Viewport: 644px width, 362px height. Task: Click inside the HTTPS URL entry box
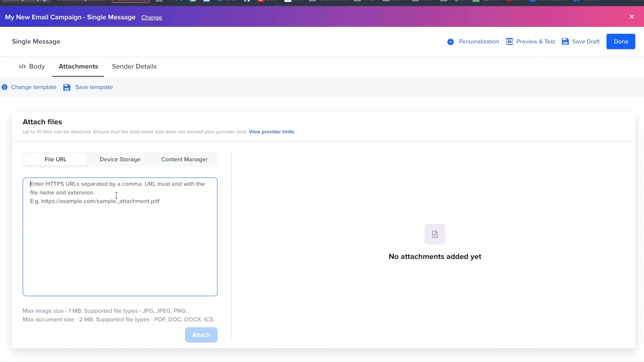point(120,235)
